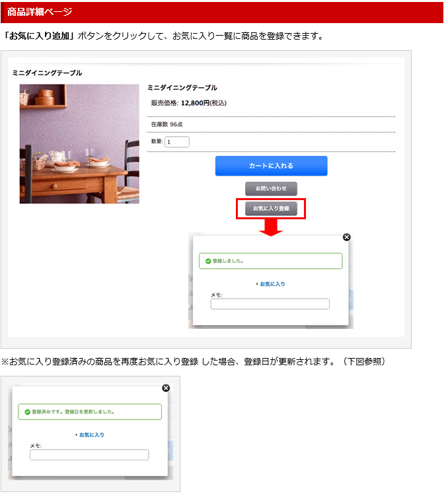Screen dimensions: 448x498
Task: Open the mini dining table product photo
Action: coord(79,144)
